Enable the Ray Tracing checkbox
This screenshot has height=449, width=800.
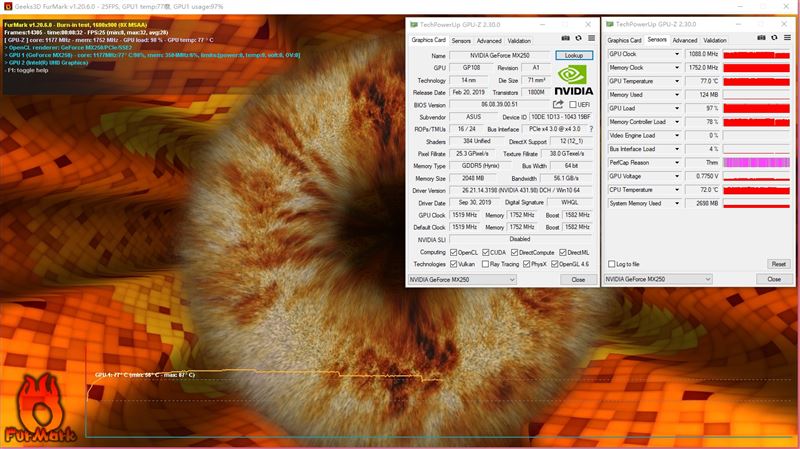point(485,264)
